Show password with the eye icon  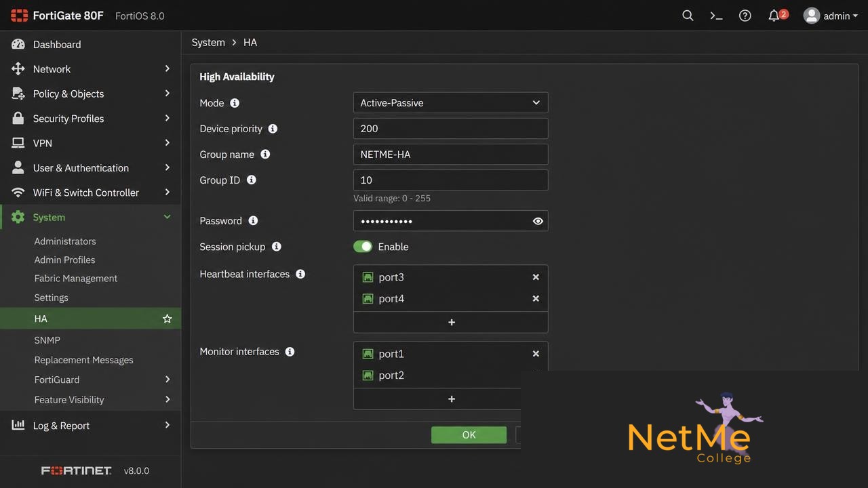[x=538, y=221]
